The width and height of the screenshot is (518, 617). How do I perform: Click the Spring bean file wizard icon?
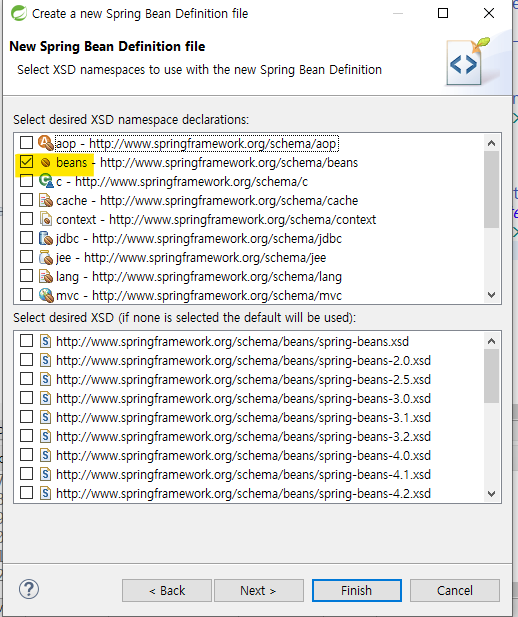[468, 61]
